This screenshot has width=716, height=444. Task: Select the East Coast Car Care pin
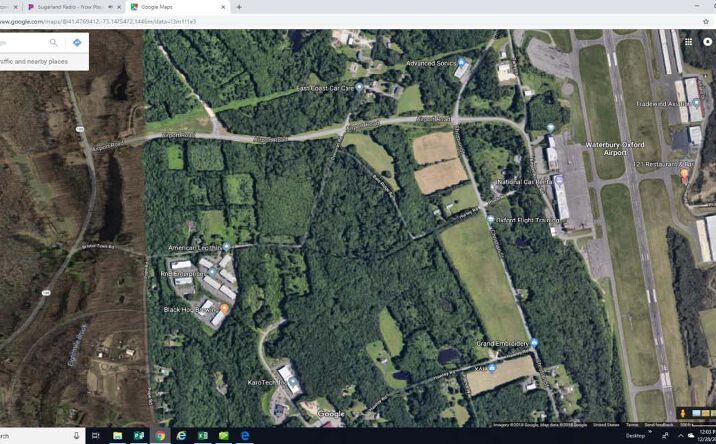pyautogui.click(x=359, y=87)
